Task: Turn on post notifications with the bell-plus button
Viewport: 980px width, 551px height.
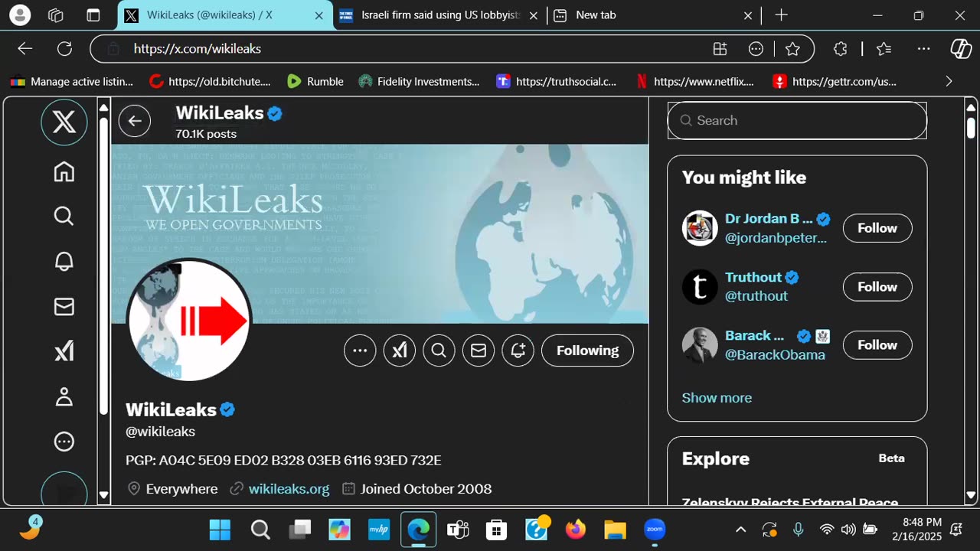Action: (x=518, y=350)
